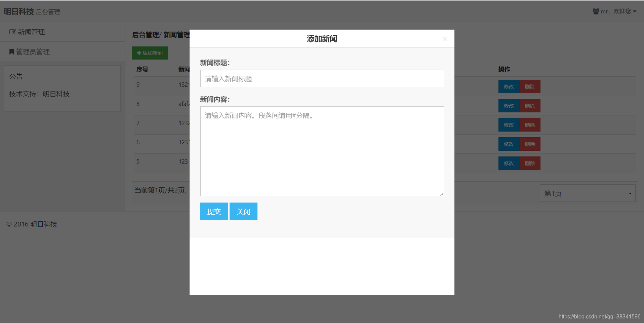
Task: Click the 新闻标题 input field
Action: [x=322, y=78]
